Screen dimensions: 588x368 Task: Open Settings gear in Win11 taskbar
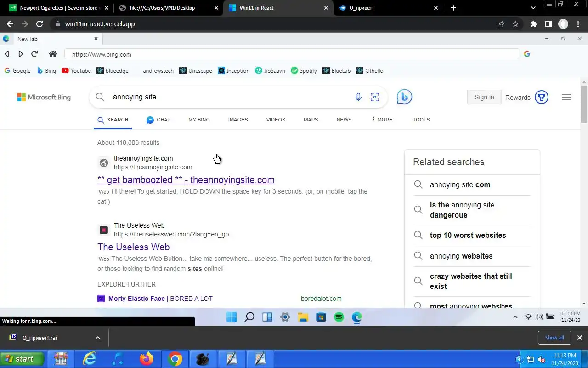tap(285, 317)
